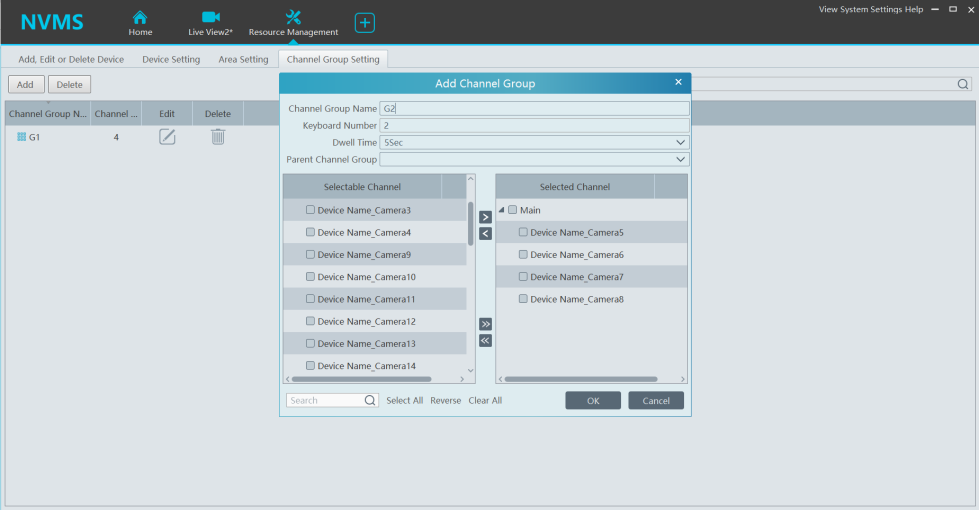Remove selected channel with single left arrow
The height and width of the screenshot is (510, 979).
point(486,234)
